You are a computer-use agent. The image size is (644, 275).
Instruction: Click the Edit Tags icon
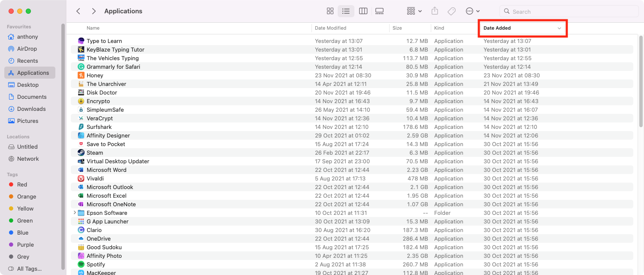click(x=451, y=11)
